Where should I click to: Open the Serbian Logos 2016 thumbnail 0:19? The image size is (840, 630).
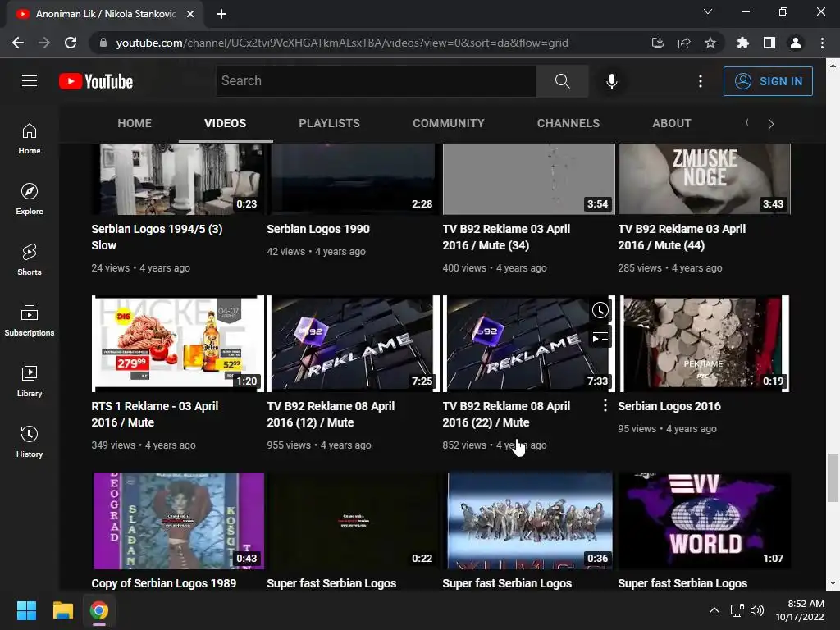pos(704,344)
